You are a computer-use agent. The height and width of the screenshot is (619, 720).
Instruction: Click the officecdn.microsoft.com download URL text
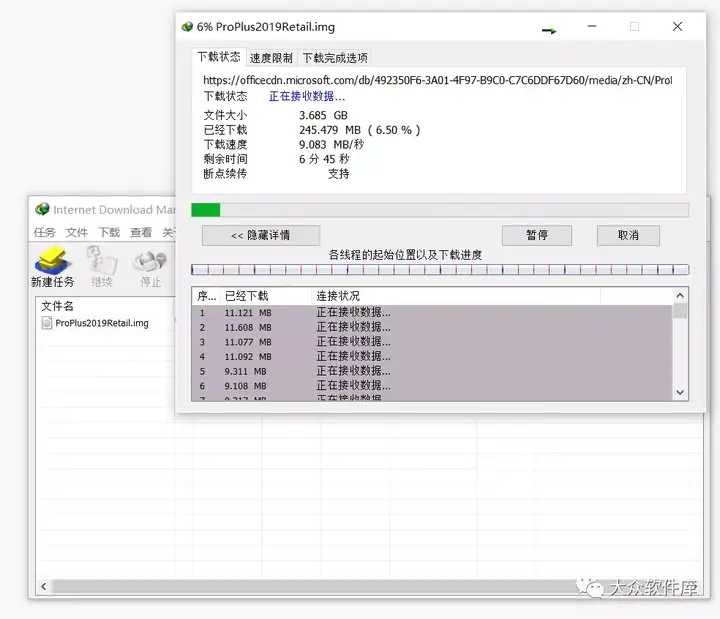[438, 80]
